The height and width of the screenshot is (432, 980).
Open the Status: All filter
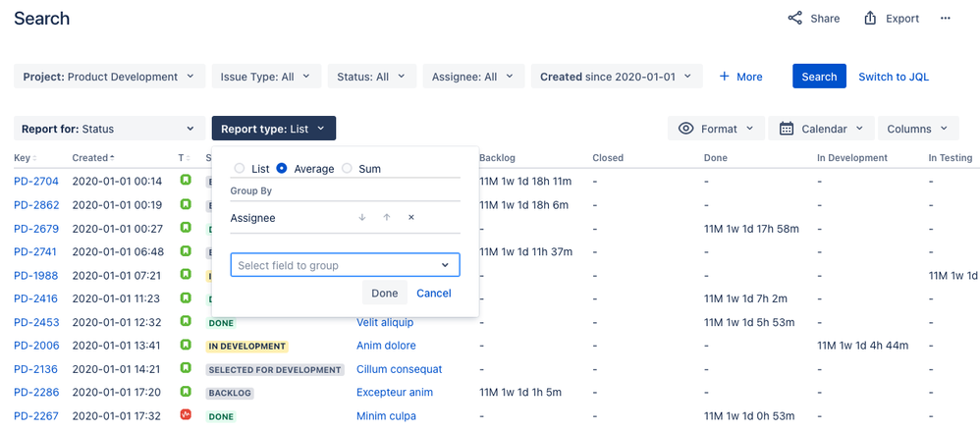pyautogui.click(x=371, y=77)
